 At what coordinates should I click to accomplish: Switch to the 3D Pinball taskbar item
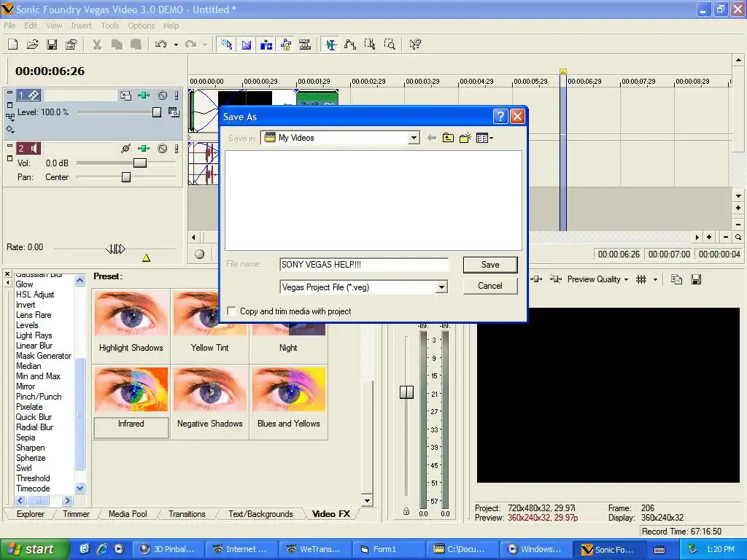[x=168, y=549]
